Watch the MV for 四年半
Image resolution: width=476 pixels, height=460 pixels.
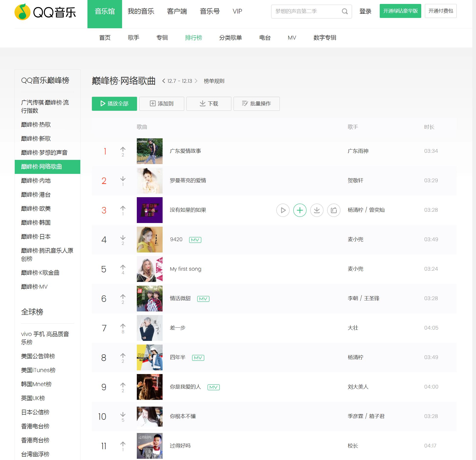pyautogui.click(x=198, y=358)
